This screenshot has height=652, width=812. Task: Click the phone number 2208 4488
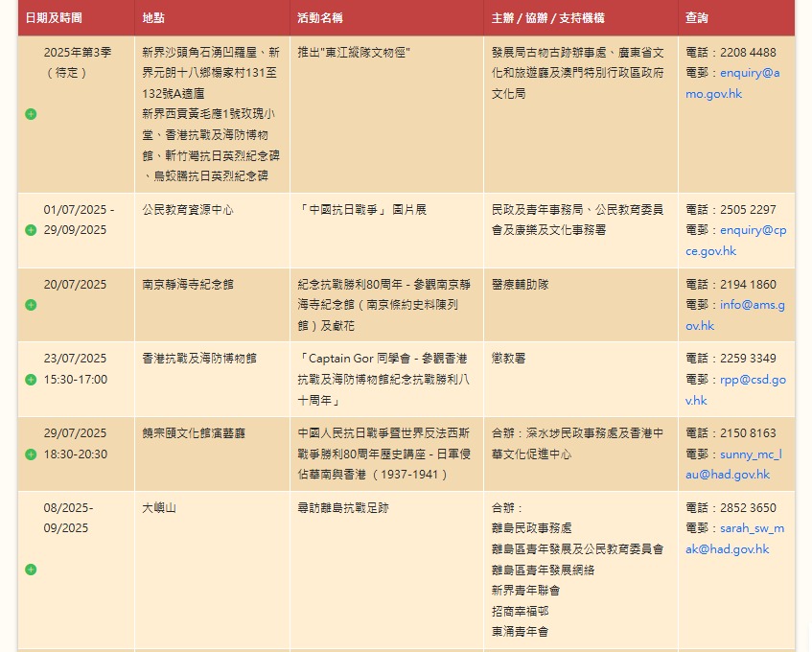point(748,53)
